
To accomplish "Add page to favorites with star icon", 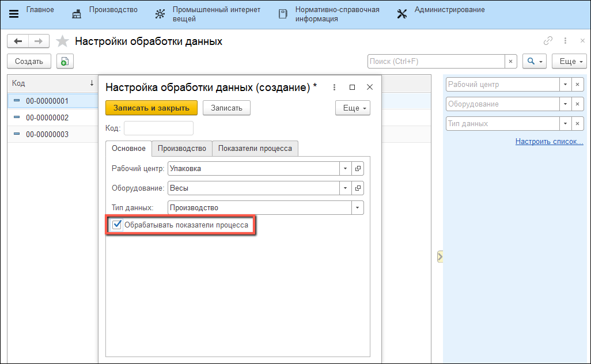I will [x=63, y=41].
